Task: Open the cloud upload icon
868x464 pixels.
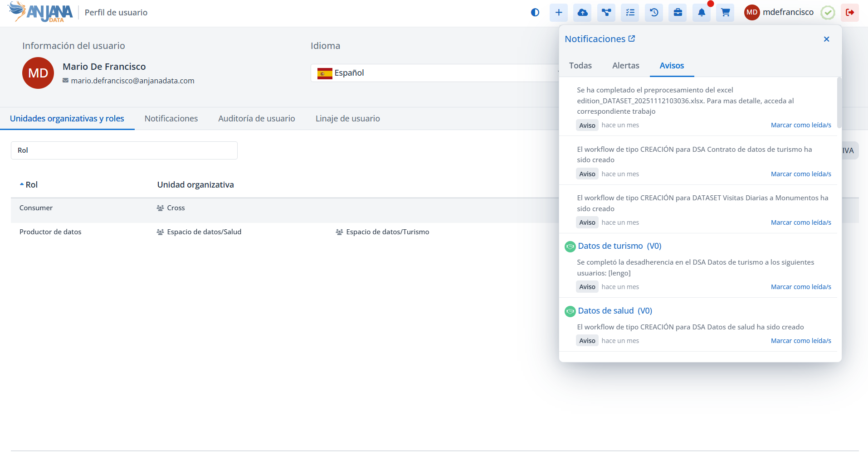Action: point(582,13)
